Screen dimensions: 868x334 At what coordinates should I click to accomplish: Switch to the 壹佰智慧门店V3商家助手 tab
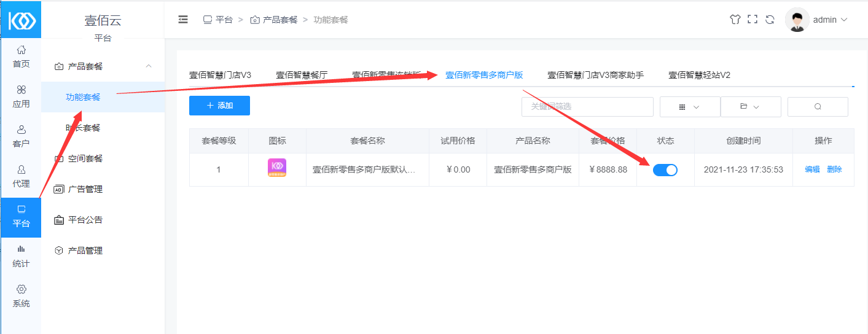click(595, 75)
